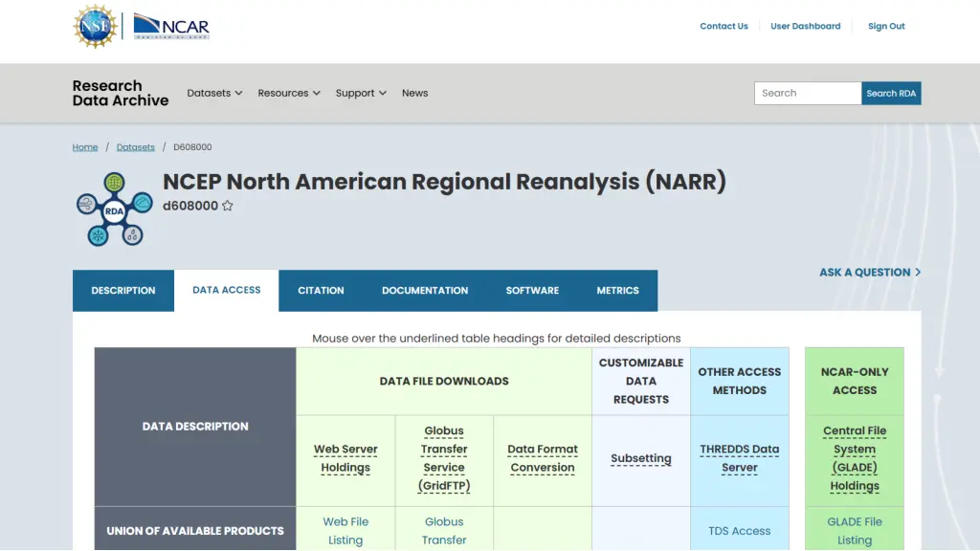980x551 pixels.
Task: Click the NCAR logo
Action: [171, 26]
